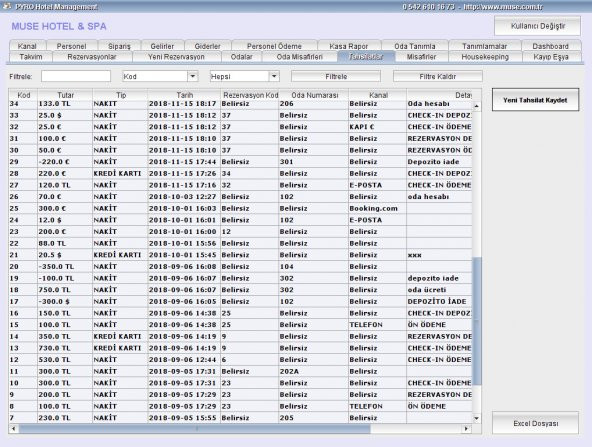Open the Gelirler tab
Image resolution: width=592 pixels, height=447 pixels.
(162, 46)
